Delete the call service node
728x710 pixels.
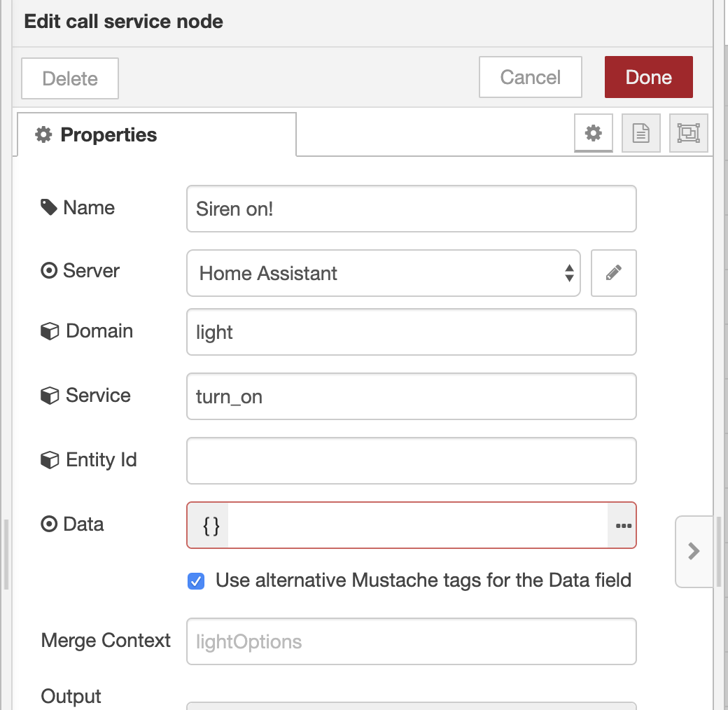click(69, 79)
